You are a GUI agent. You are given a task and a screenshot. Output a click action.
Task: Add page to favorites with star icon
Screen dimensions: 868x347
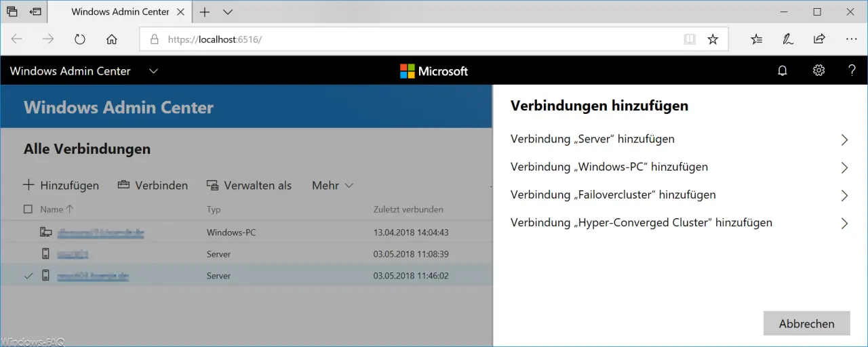pos(713,39)
